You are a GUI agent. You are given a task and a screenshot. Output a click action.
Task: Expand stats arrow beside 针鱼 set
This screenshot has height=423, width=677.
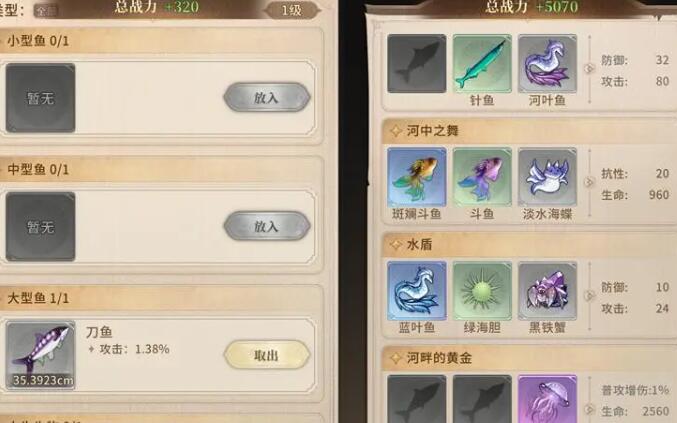[589, 68]
